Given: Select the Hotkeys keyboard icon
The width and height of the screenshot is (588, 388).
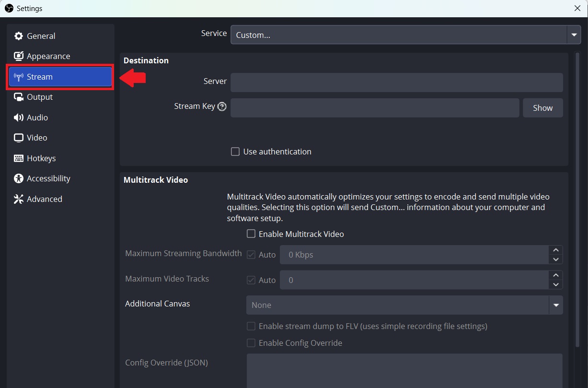Looking at the screenshot, I should [x=19, y=158].
